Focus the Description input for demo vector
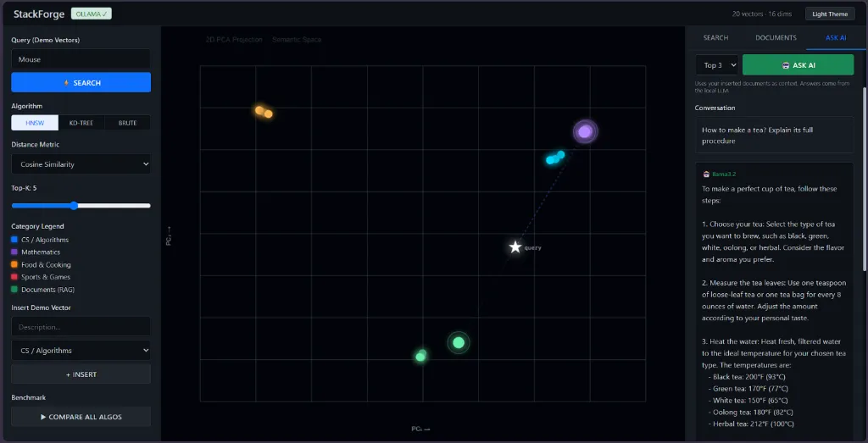This screenshot has height=443, width=868. [81, 327]
